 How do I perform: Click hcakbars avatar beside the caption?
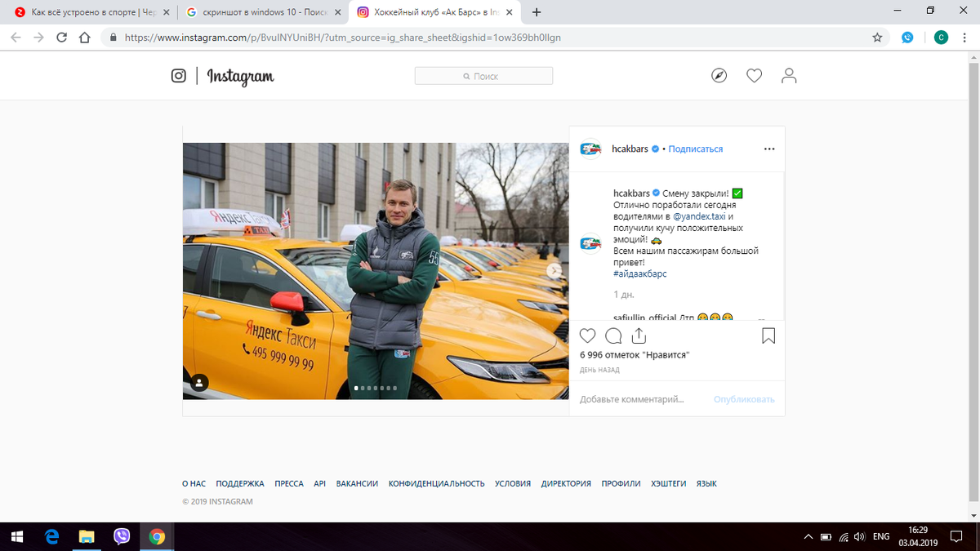[x=590, y=243]
